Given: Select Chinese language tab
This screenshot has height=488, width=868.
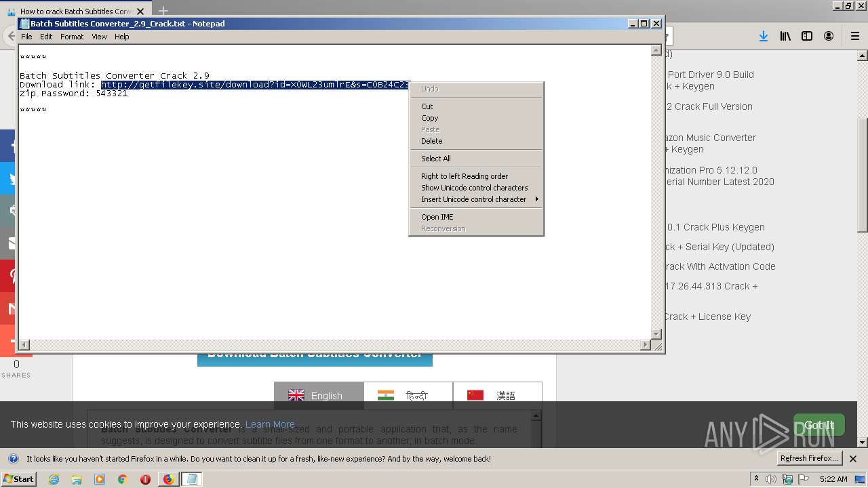Looking at the screenshot, I should pyautogui.click(x=497, y=396).
